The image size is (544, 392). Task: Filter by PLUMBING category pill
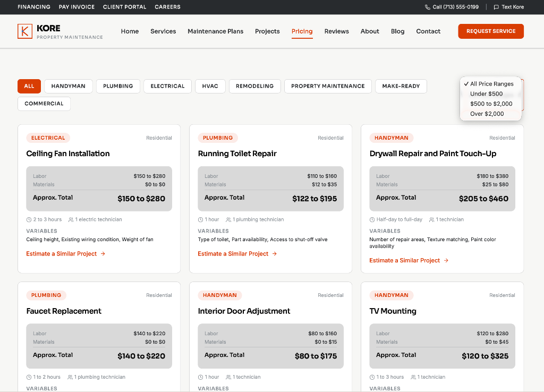(x=118, y=86)
